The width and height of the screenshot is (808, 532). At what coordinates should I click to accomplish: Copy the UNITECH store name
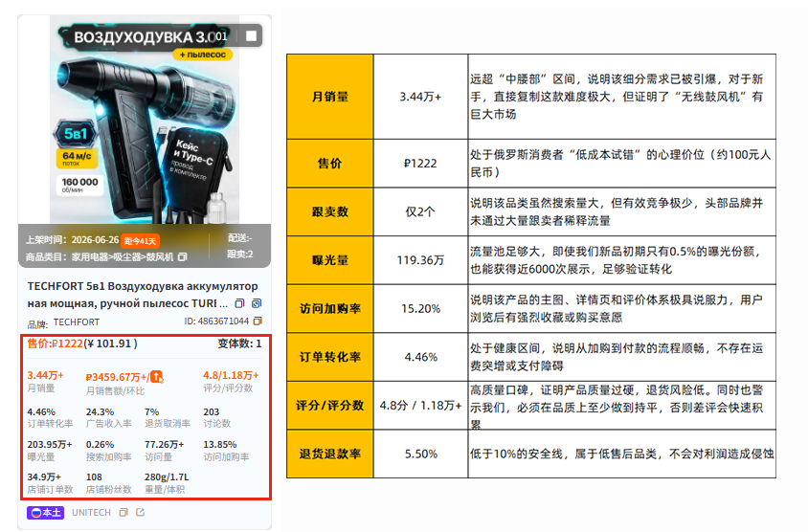123,513
